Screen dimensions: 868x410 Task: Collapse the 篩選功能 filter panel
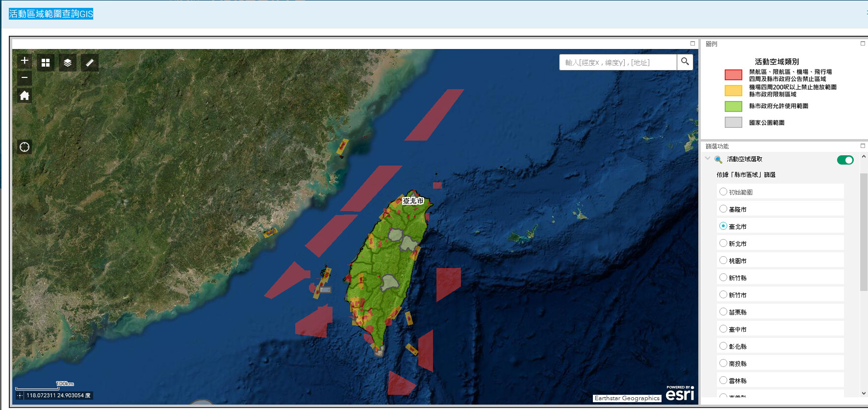(x=863, y=146)
